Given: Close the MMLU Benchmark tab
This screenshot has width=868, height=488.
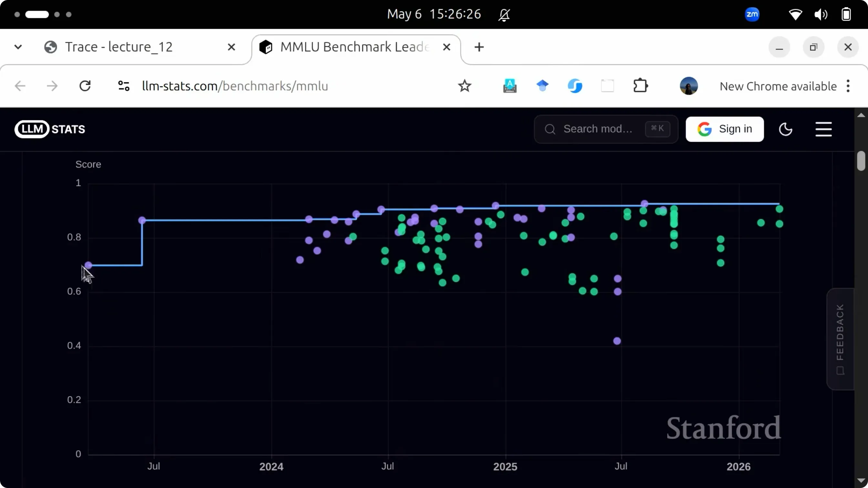Looking at the screenshot, I should [447, 47].
